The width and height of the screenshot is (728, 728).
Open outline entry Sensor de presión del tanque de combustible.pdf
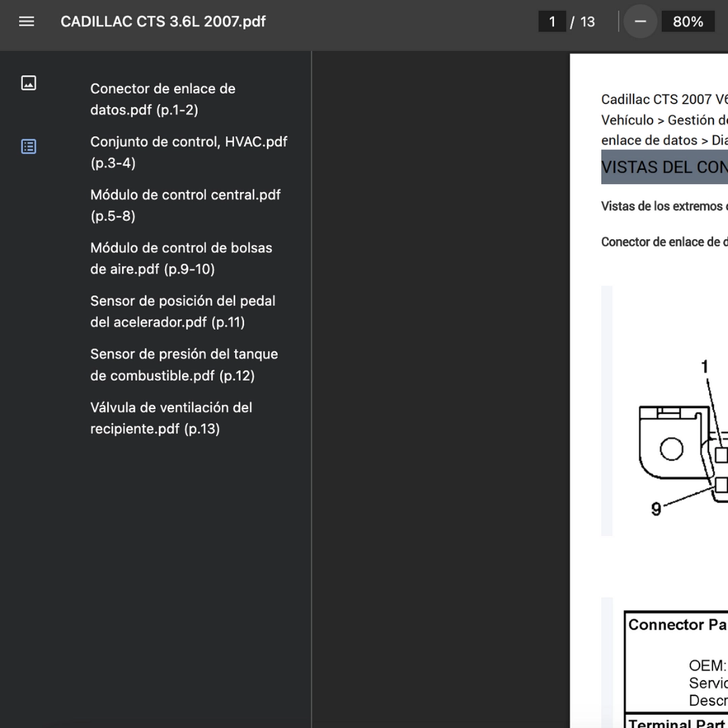[x=184, y=365]
